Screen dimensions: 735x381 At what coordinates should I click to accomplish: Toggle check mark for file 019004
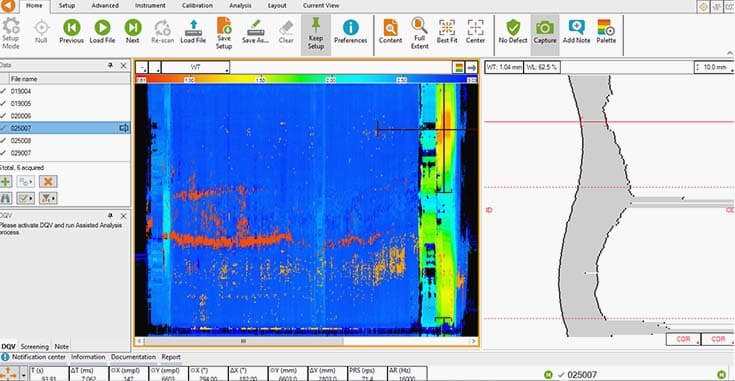(3, 91)
